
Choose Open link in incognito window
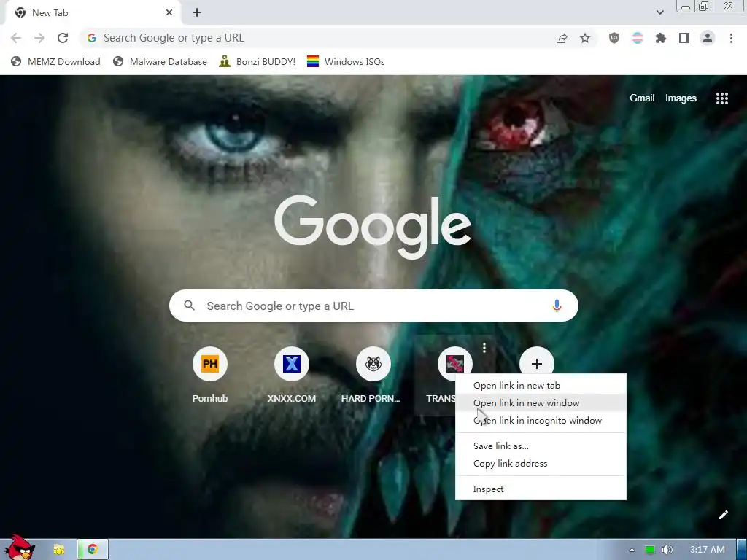(541, 421)
